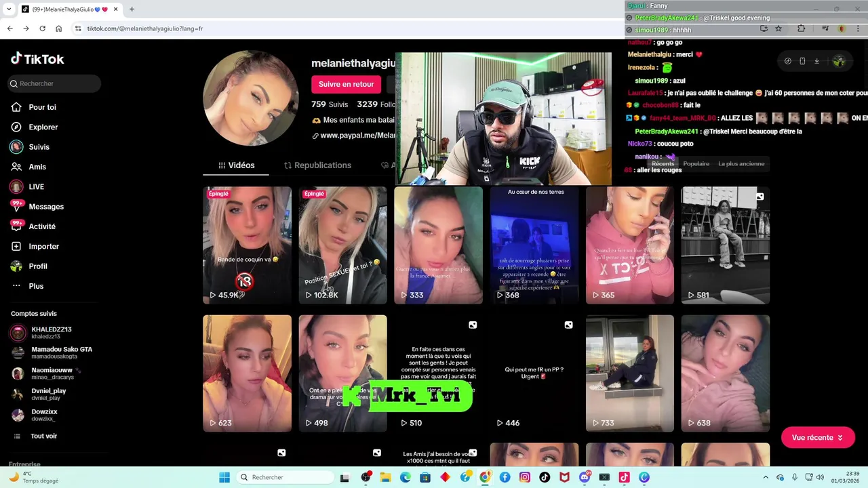The width and height of the screenshot is (868, 488).
Task: Open the video with 733 views
Action: point(629,373)
